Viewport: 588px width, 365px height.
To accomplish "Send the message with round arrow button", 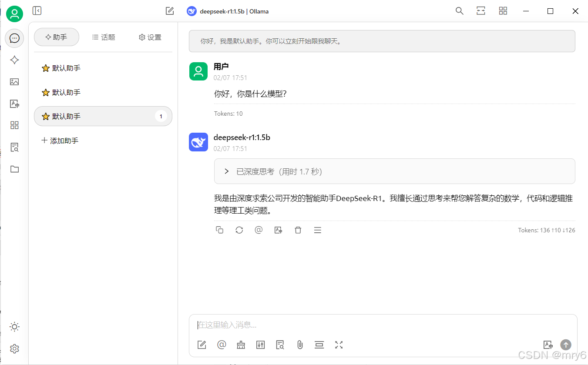I will pyautogui.click(x=566, y=345).
